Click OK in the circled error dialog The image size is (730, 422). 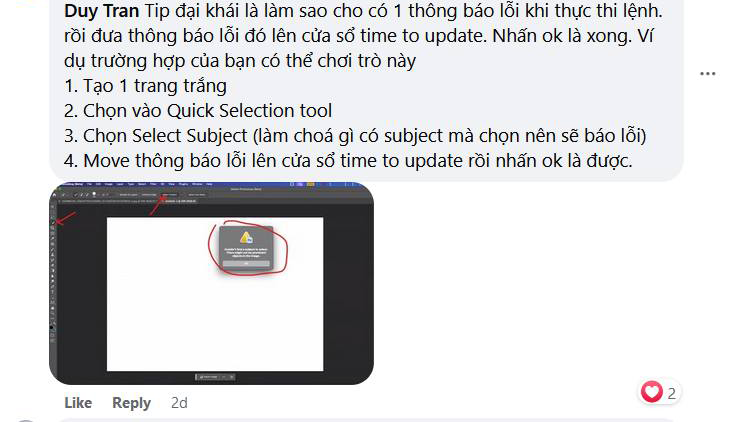click(246, 264)
